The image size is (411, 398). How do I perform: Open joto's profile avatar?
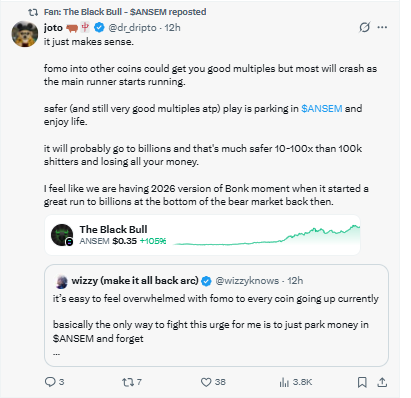pyautogui.click(x=24, y=34)
